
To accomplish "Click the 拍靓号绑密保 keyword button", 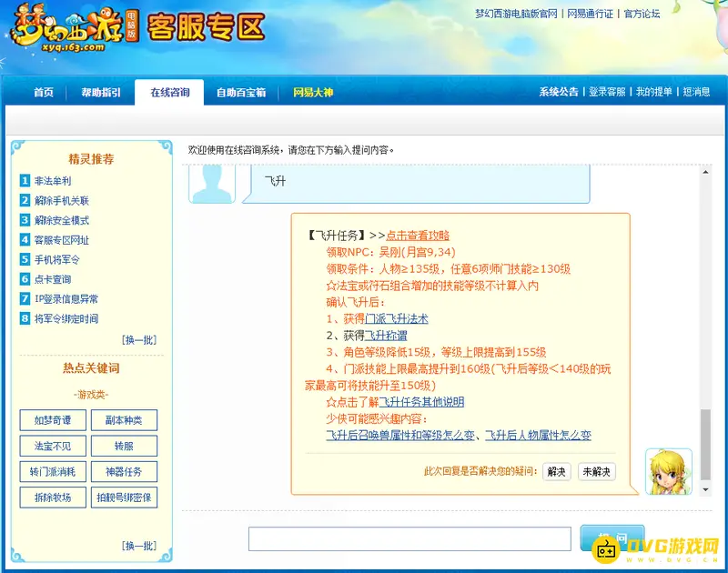I will coord(124,498).
